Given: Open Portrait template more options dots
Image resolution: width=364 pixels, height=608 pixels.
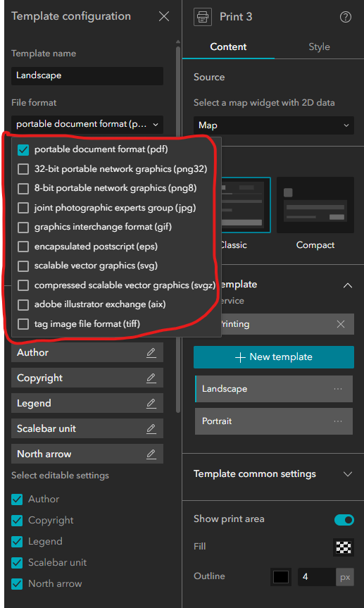Looking at the screenshot, I should [338, 421].
